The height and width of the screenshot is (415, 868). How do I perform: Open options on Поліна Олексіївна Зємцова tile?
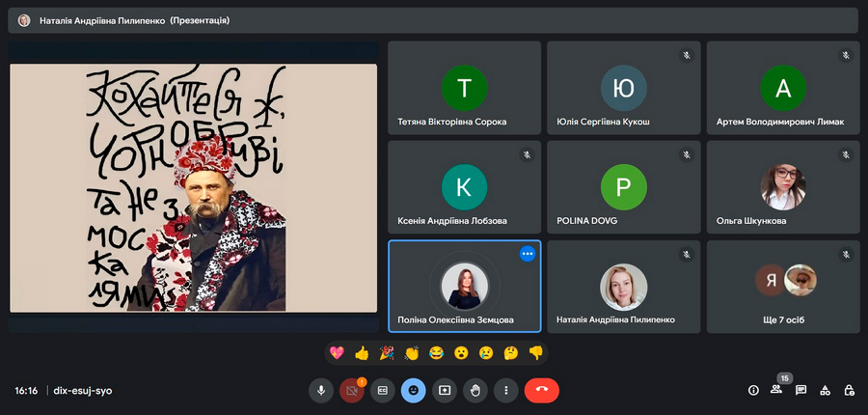(x=528, y=254)
